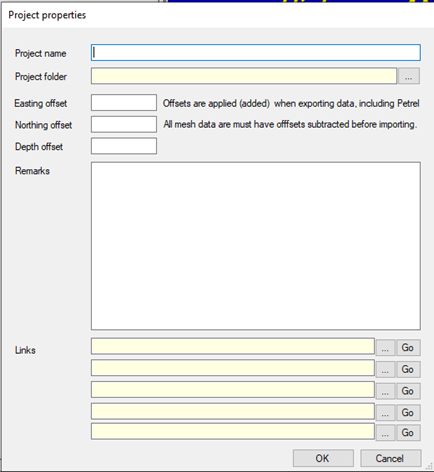Click the Project name text field
Image resolution: width=434 pixels, height=472 pixels.
click(x=256, y=53)
